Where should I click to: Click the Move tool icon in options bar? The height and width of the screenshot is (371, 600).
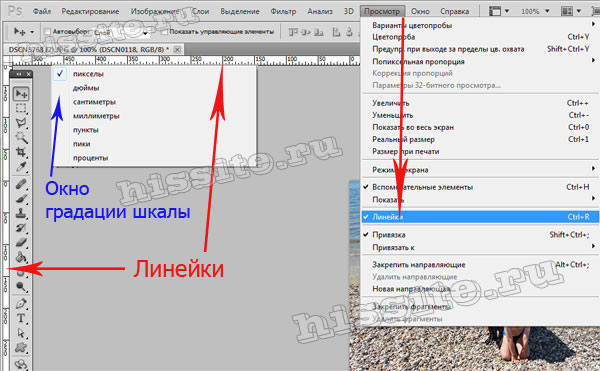click(x=20, y=31)
